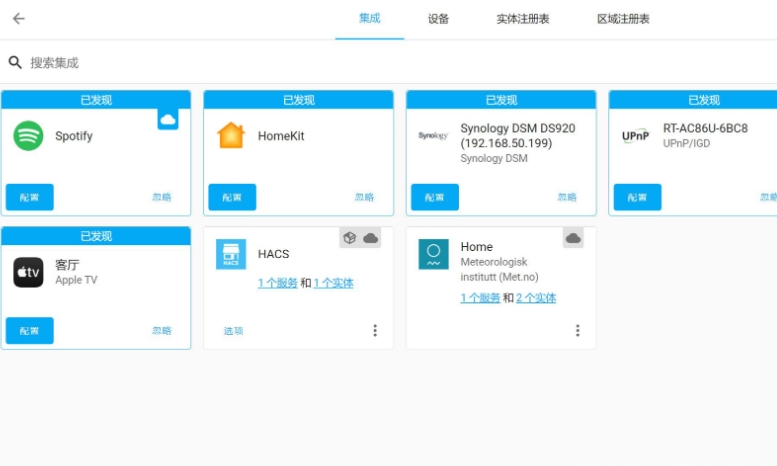This screenshot has height=466, width=777.
Task: Go back with the arrow icon
Action: [x=19, y=19]
